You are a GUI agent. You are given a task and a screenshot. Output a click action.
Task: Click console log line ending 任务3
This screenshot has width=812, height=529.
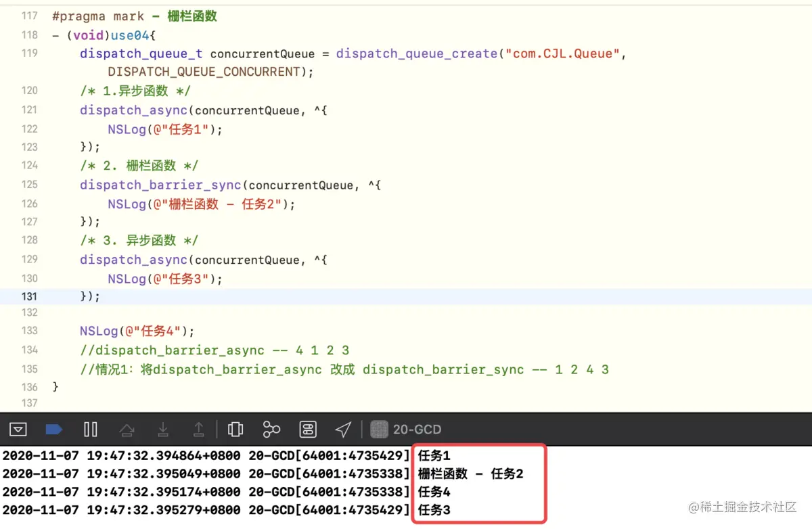[x=227, y=509]
